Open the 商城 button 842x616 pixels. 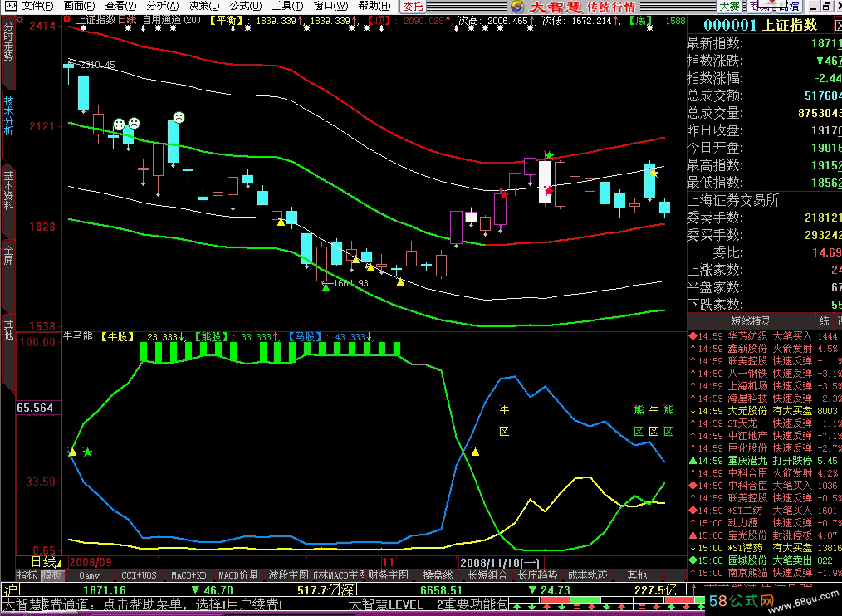(759, 7)
